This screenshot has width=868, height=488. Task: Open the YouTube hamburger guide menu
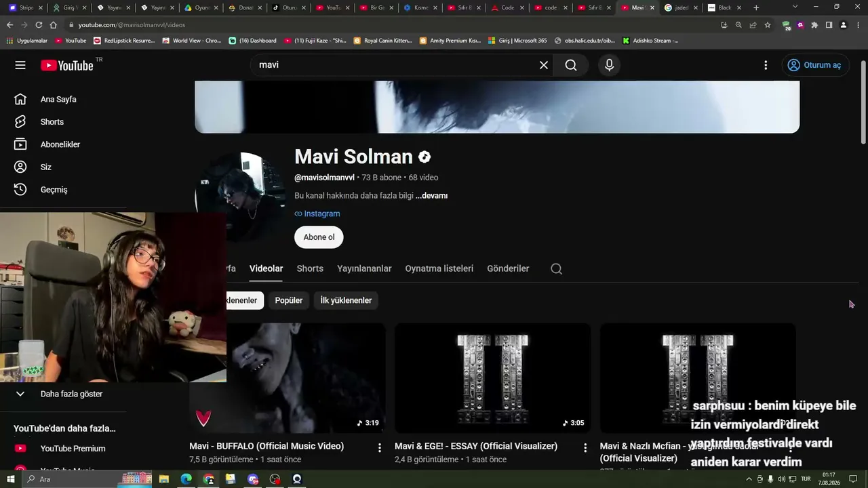(20, 65)
